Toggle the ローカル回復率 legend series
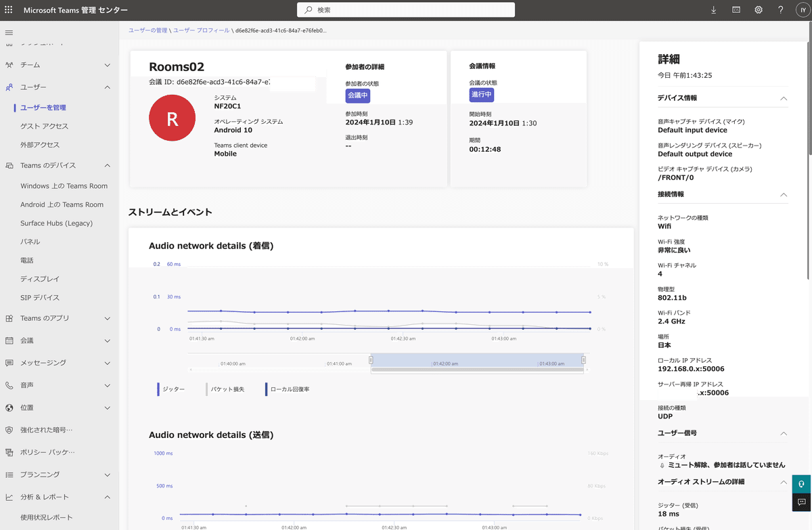Viewport: 812px width, 530px height. point(288,389)
